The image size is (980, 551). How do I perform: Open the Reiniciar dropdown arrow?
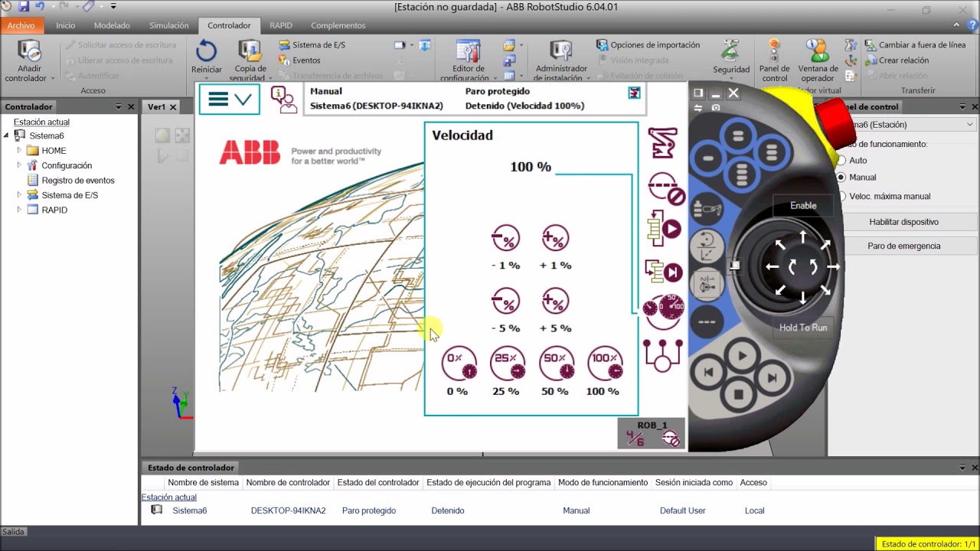(207, 78)
